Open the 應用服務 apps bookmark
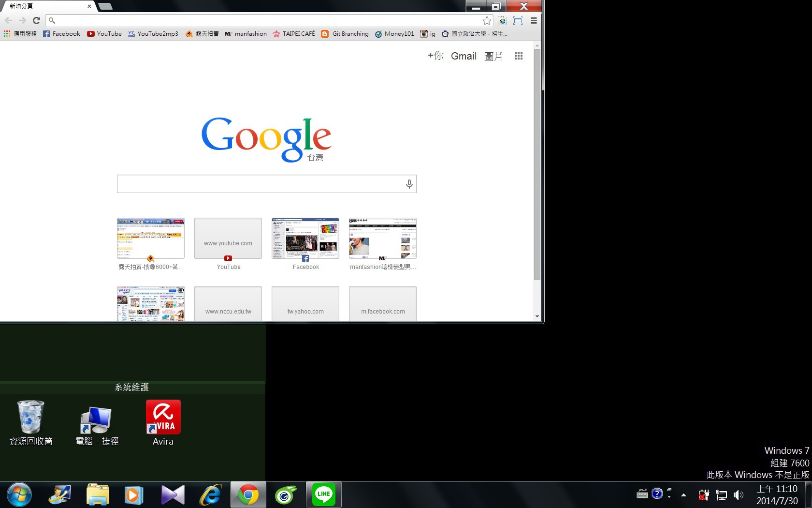Screen dimensions: 812x508 coord(20,34)
